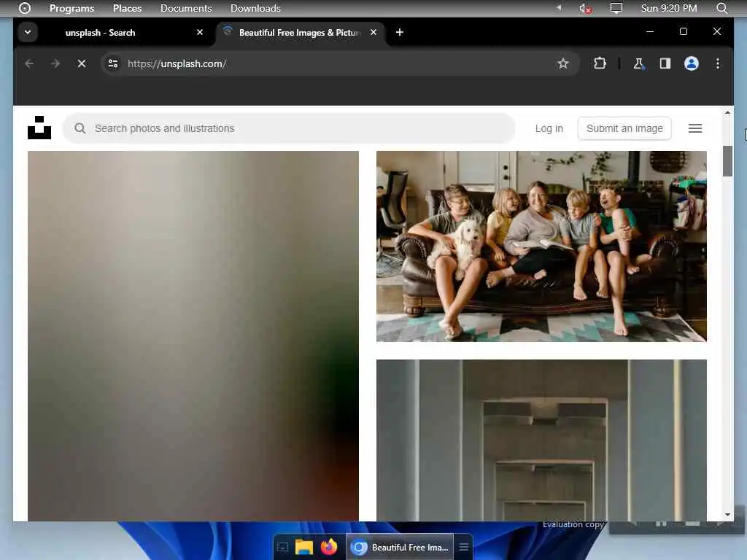
Task: Click the 'Submit an image' button
Action: tap(624, 128)
